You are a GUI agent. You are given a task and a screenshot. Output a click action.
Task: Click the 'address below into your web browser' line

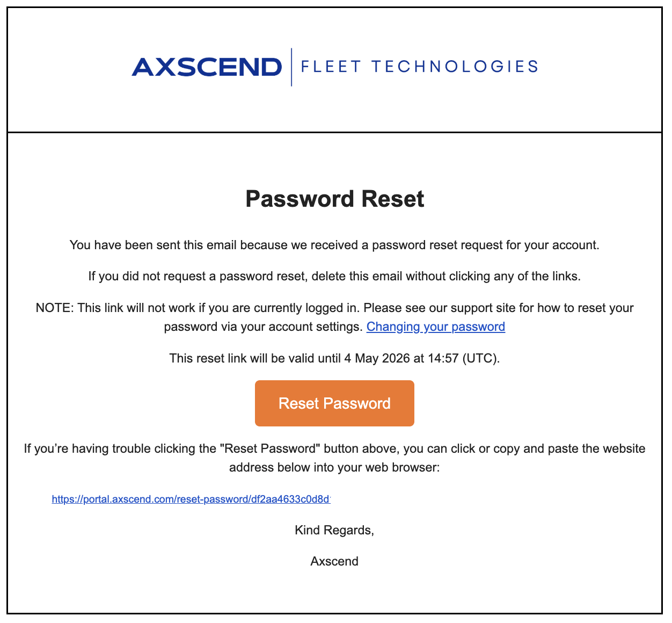pyautogui.click(x=334, y=467)
